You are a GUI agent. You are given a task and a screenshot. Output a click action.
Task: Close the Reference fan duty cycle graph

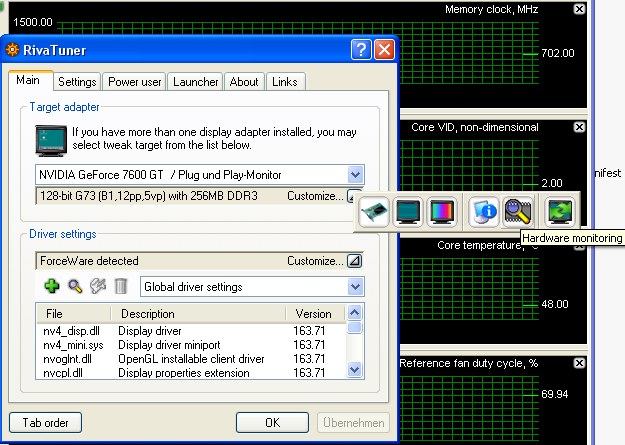(x=579, y=363)
